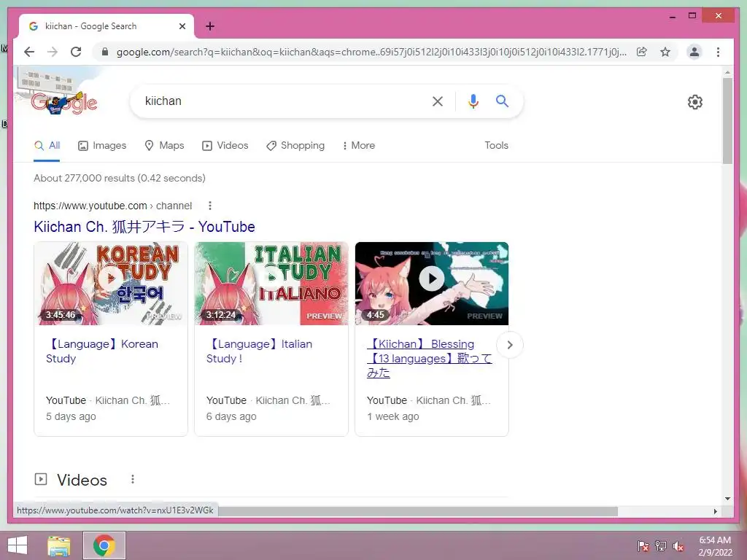Open options for the youtube.com result
Screen dimensions: 747x560
[x=209, y=206]
